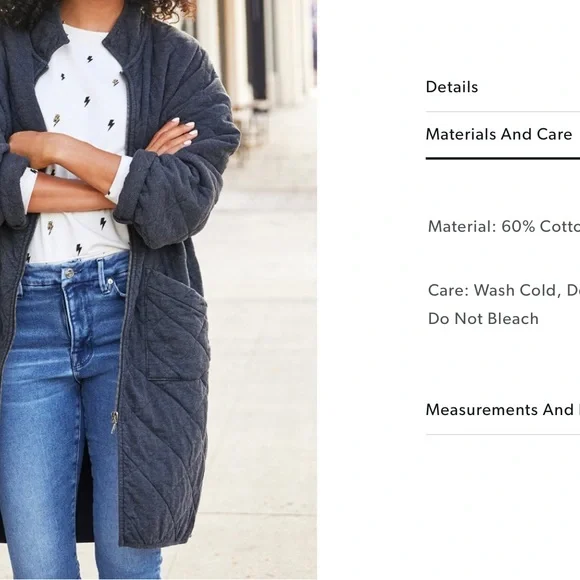Click the model's hand resting on arm

point(172,137)
